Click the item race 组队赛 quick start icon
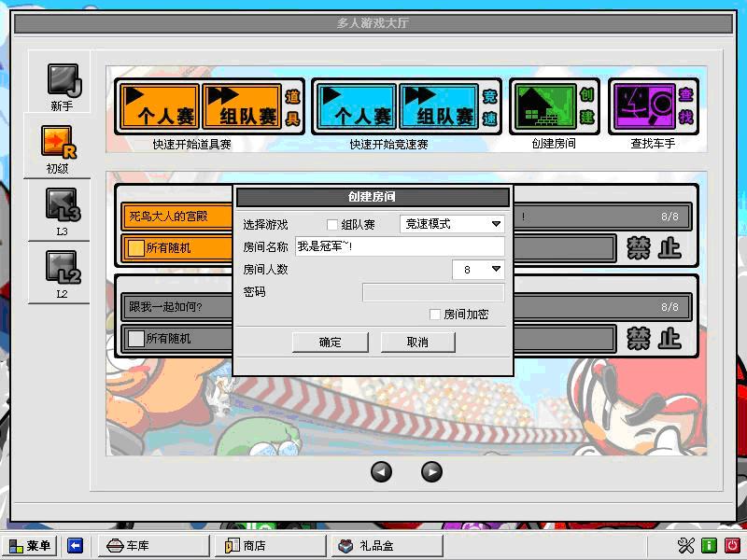 (x=241, y=106)
